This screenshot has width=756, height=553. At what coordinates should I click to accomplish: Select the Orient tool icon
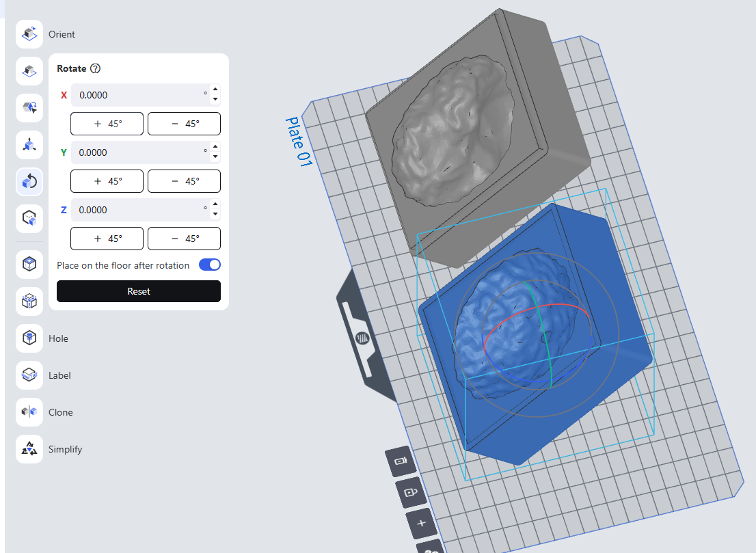click(x=29, y=34)
